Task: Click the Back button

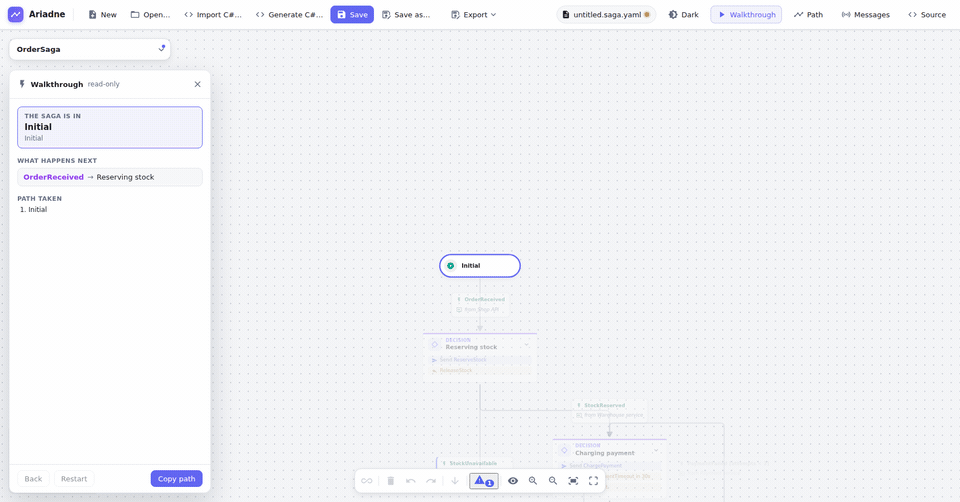Action: tap(33, 479)
